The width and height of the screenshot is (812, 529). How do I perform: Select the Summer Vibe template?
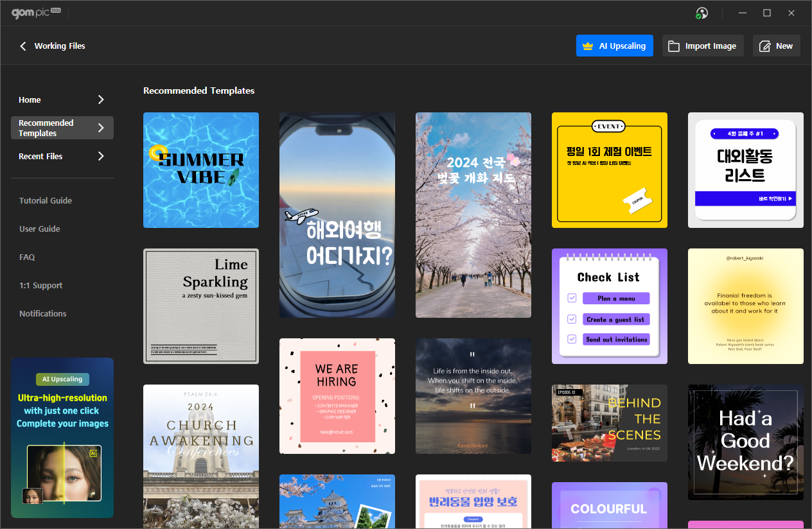pos(201,170)
